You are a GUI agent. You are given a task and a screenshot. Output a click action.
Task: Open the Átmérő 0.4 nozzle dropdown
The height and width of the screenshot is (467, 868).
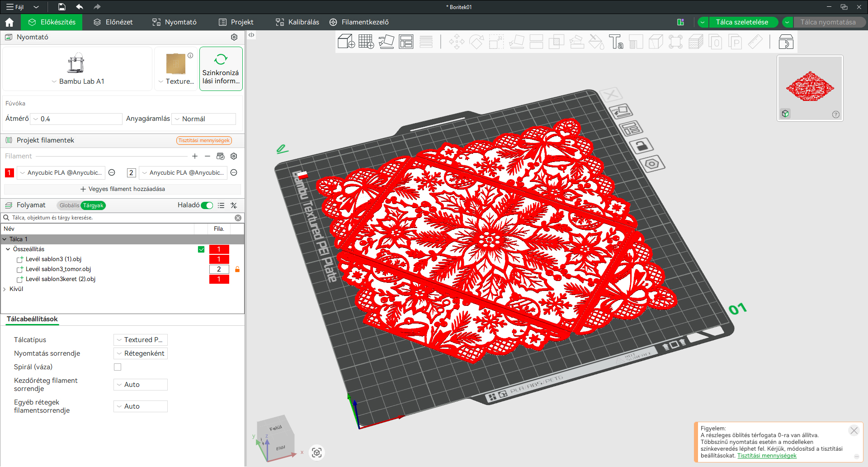[76, 119]
